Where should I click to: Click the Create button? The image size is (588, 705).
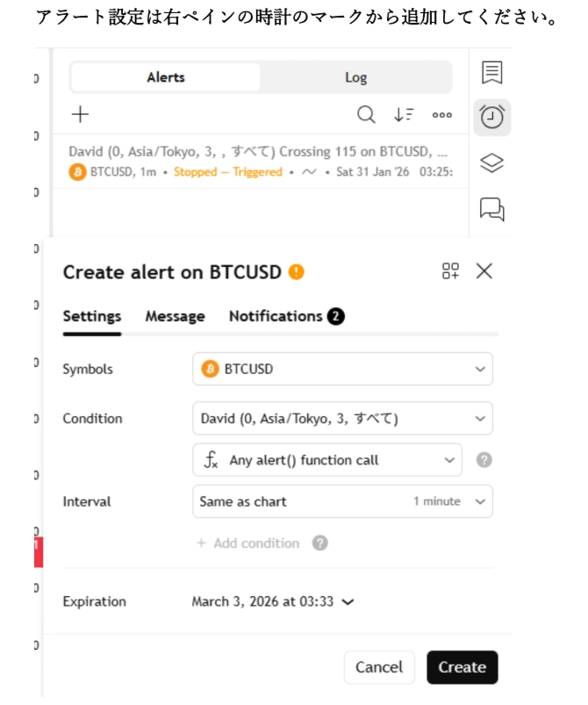point(462,667)
